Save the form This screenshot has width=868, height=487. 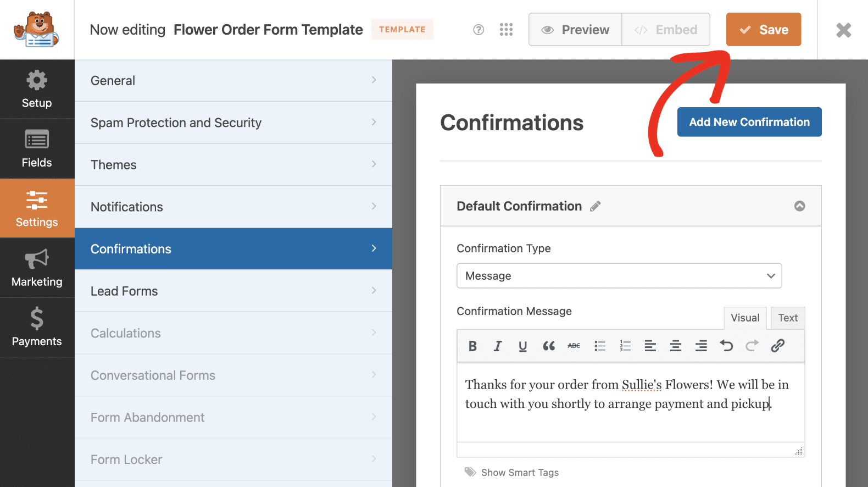pyautogui.click(x=763, y=30)
